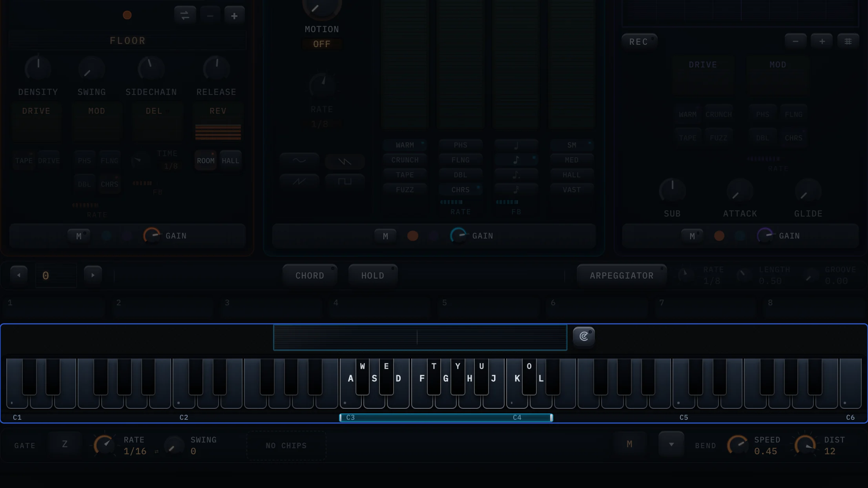Choose the quarter note delay time
The width and height of the screenshot is (868, 488).
click(x=516, y=145)
